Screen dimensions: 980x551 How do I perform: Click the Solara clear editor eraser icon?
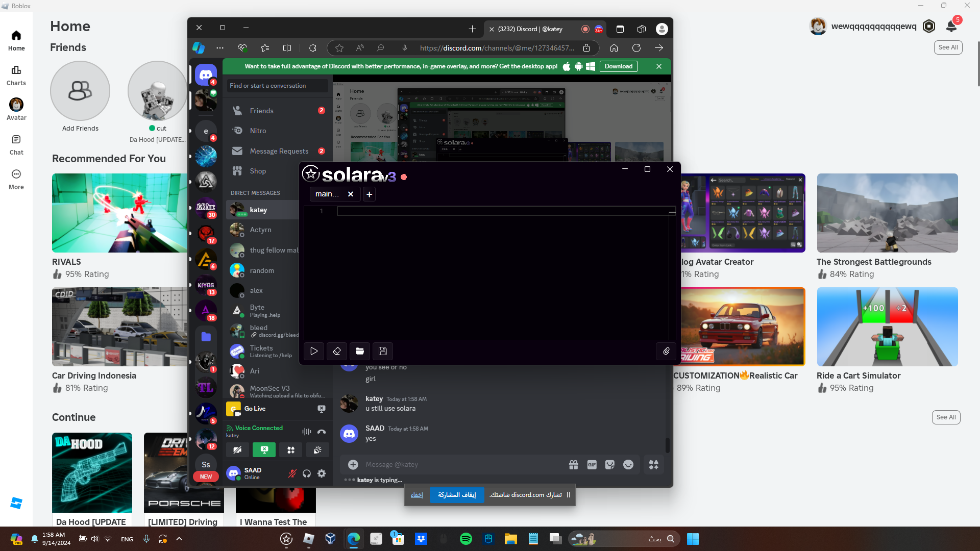coord(337,351)
